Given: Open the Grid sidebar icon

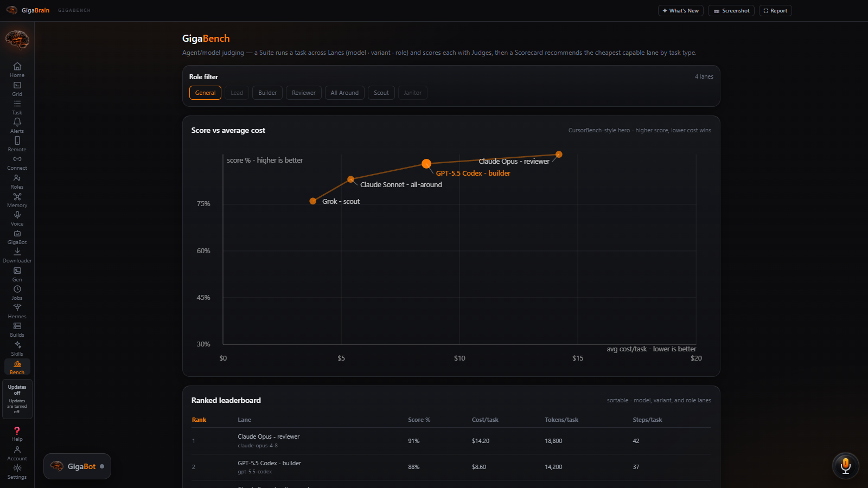Looking at the screenshot, I should point(17,88).
